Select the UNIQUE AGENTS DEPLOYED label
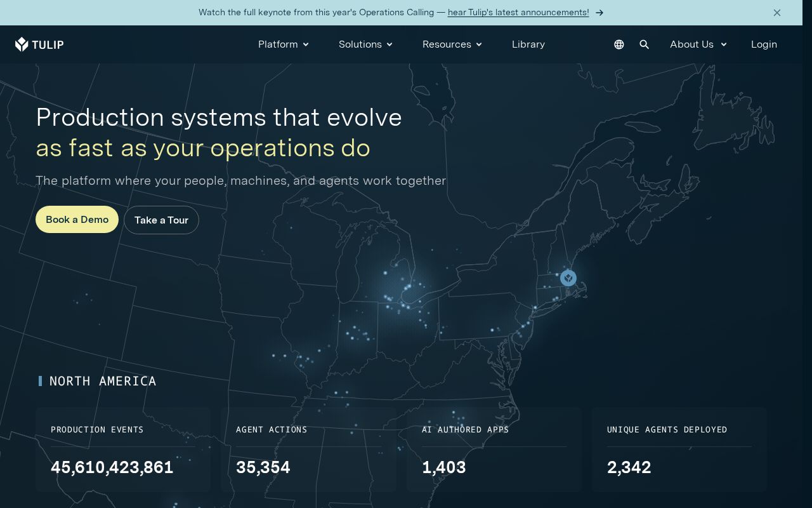812x508 pixels. (667, 430)
